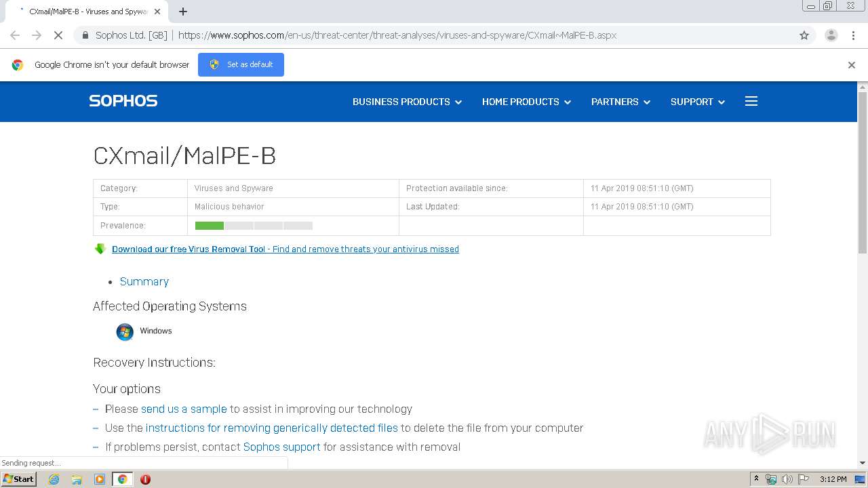Viewport: 868px width, 488px height.
Task: Dismiss the default browser infobar
Action: click(x=852, y=65)
